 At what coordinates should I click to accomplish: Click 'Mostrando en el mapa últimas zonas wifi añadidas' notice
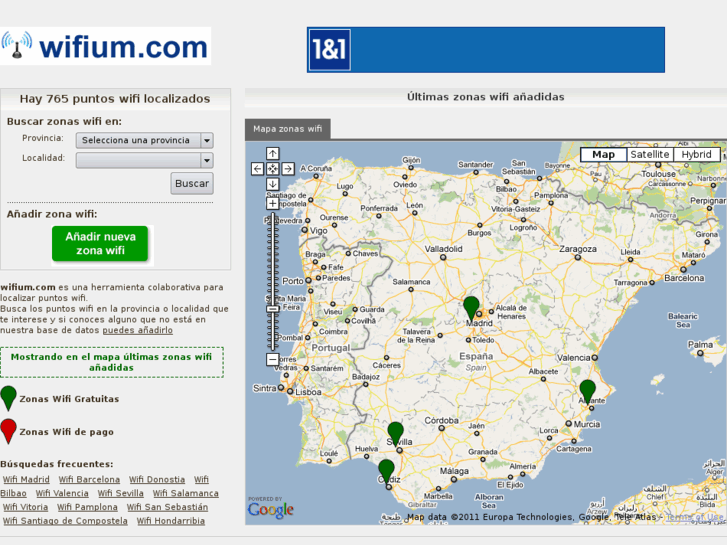tap(112, 362)
